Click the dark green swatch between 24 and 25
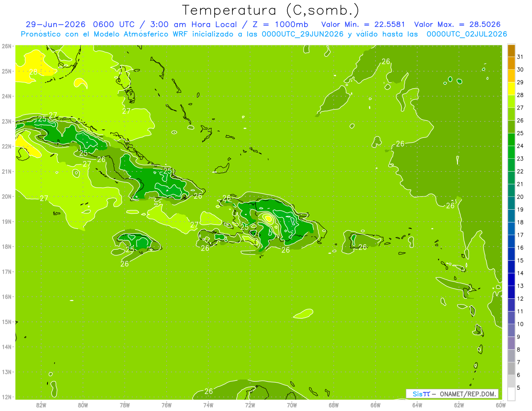Viewport: 532px width, 411px height. click(511, 140)
